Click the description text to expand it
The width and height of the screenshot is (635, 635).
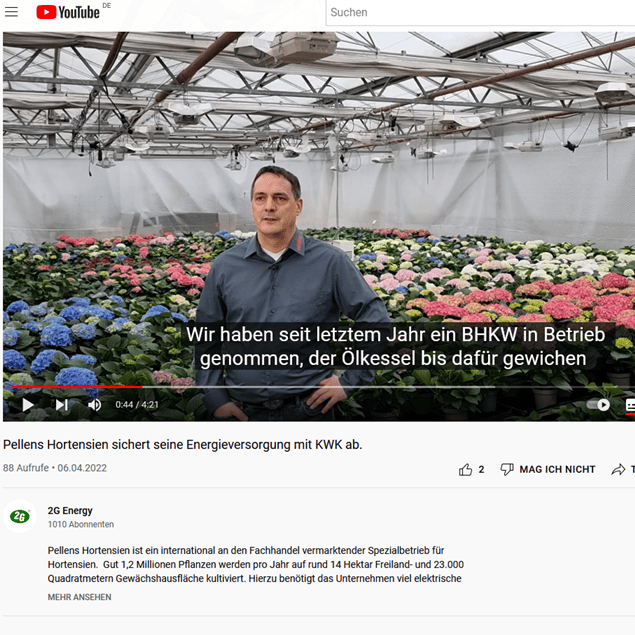256,565
